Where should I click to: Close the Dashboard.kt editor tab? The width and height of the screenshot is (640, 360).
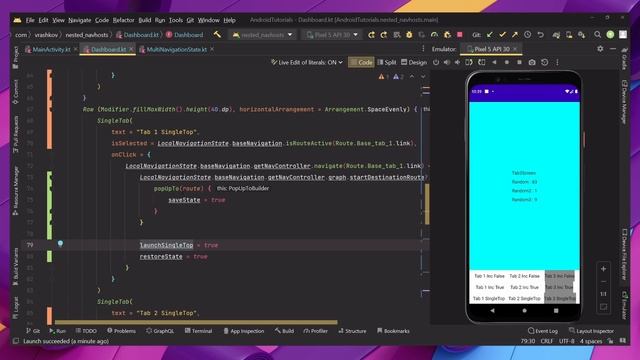[131, 49]
